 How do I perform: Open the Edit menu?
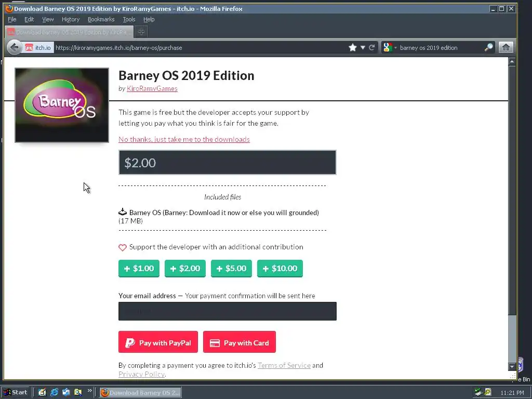point(29,19)
